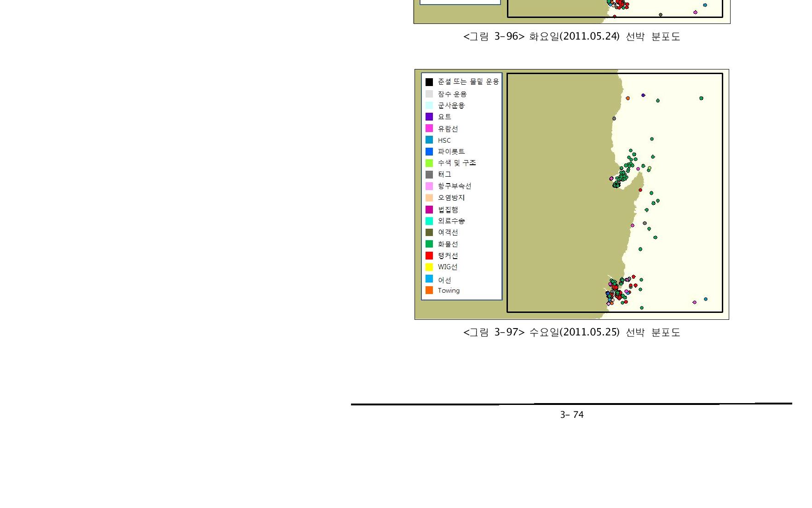Select the purple 요트 legend swatch

[429, 117]
